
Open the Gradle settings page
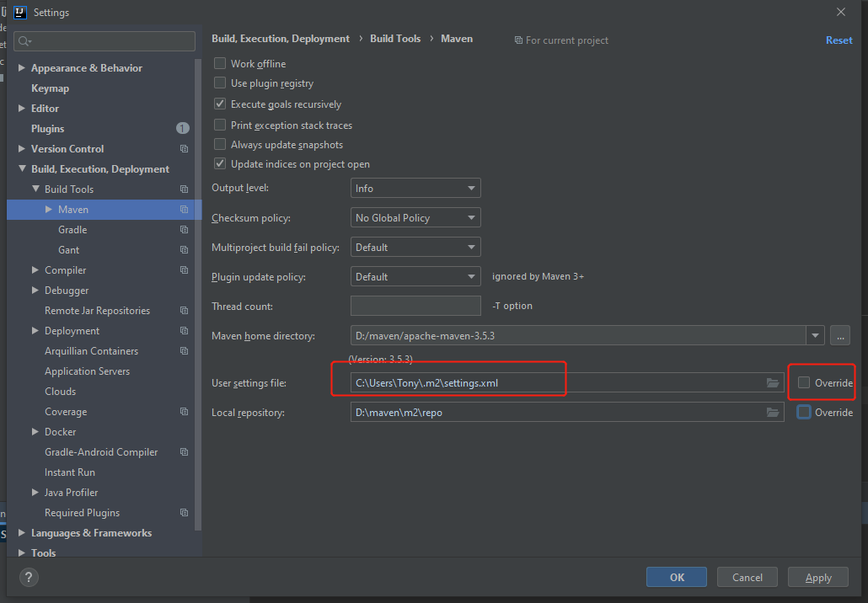[x=72, y=230]
